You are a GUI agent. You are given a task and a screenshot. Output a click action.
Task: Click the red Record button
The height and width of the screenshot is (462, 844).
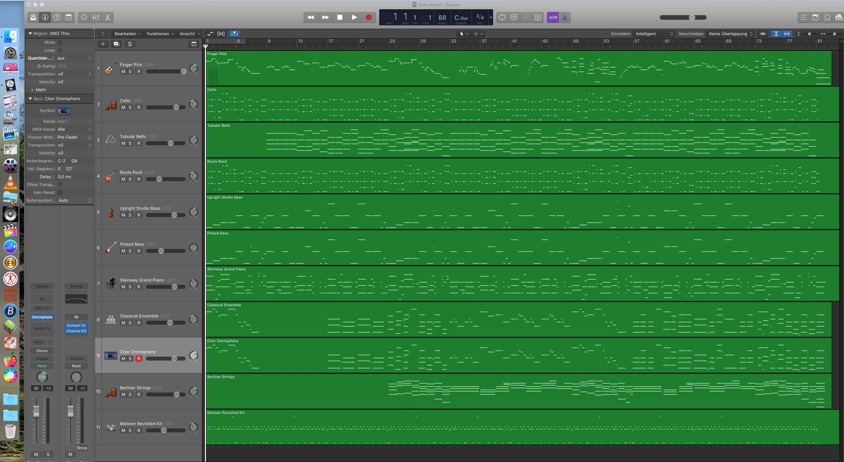[369, 17]
